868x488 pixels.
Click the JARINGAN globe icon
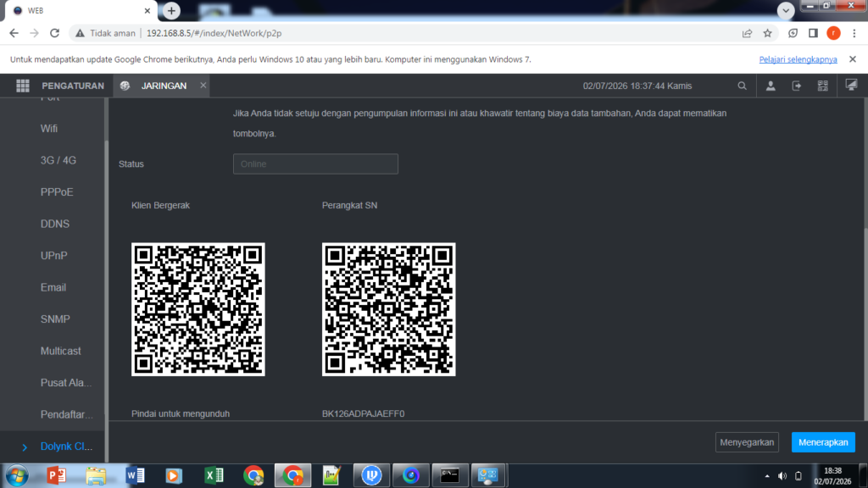click(x=125, y=86)
